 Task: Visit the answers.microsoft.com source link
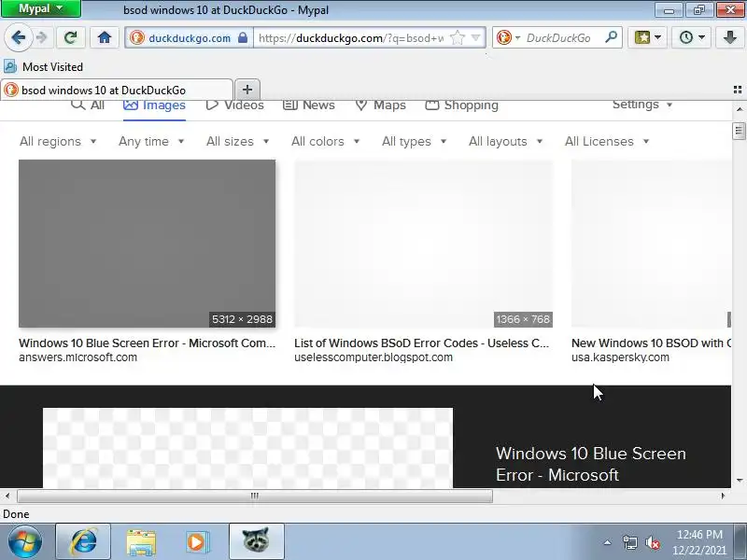(78, 357)
